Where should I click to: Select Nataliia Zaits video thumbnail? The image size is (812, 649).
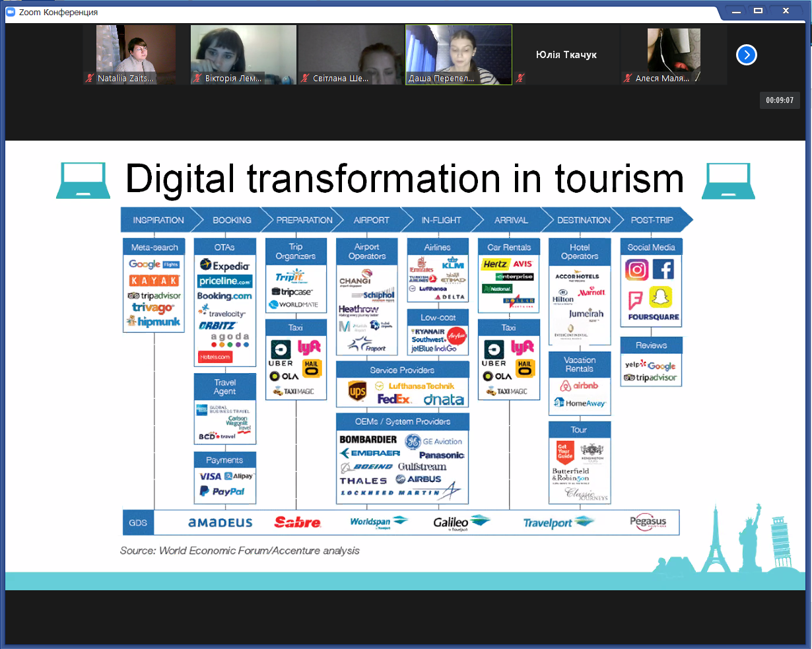(136, 55)
